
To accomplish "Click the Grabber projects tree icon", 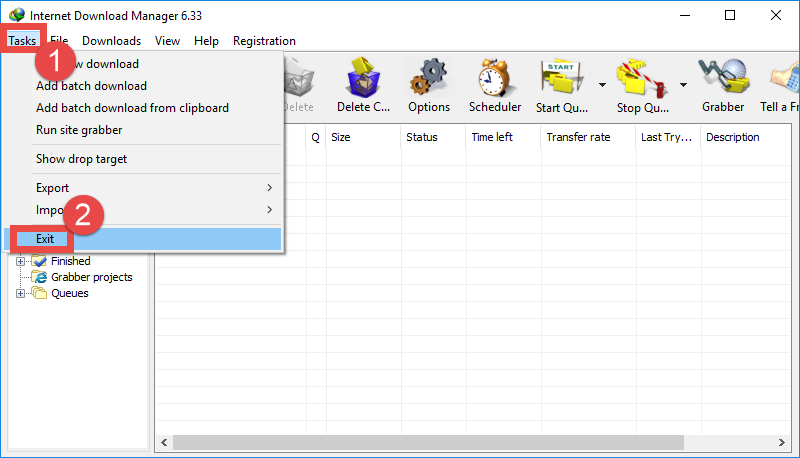I will tap(39, 277).
